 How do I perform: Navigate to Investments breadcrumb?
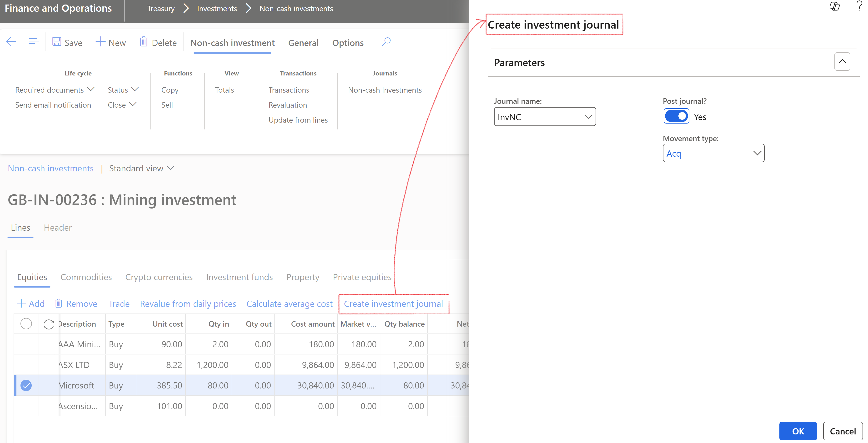pyautogui.click(x=217, y=9)
